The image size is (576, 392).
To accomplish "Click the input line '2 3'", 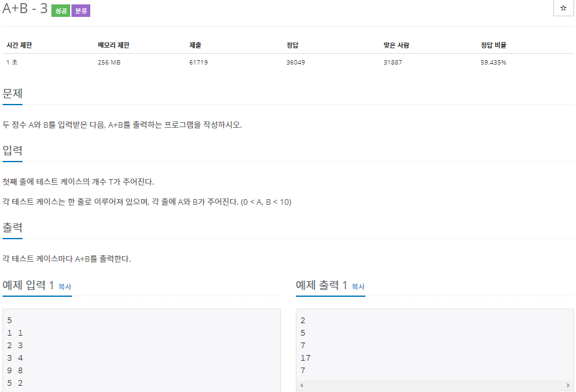I will [15, 346].
